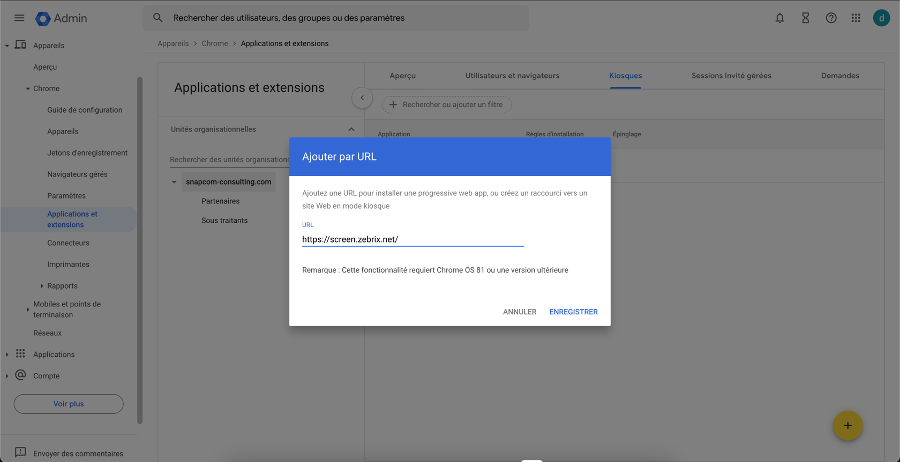Click the URL input field
Screen dimensions: 900x462
coord(412,239)
